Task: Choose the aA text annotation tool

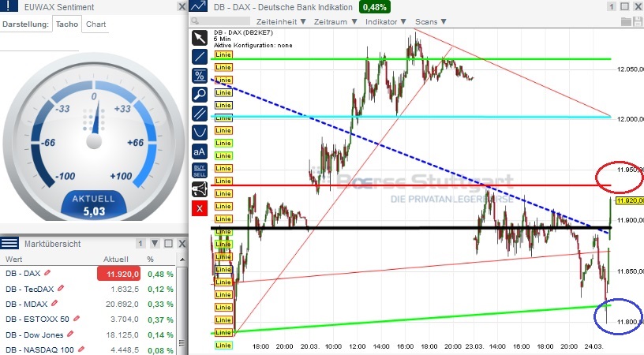Action: [x=200, y=151]
